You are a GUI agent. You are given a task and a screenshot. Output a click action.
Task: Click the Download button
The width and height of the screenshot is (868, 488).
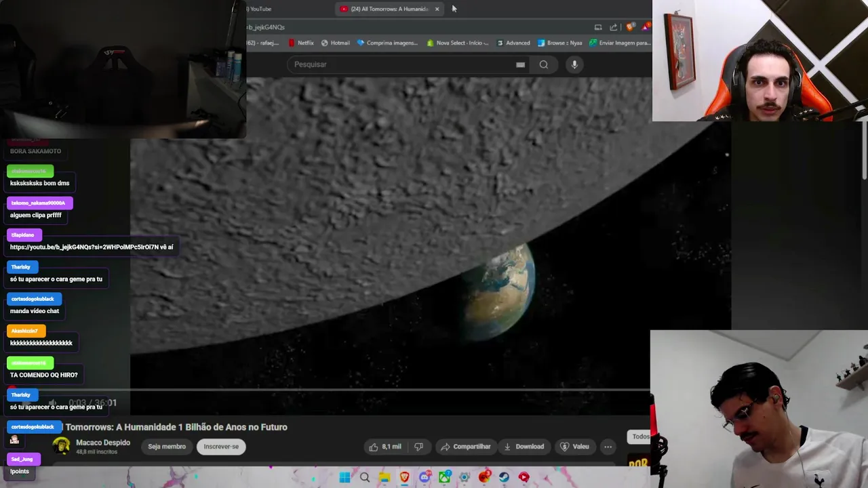524,447
